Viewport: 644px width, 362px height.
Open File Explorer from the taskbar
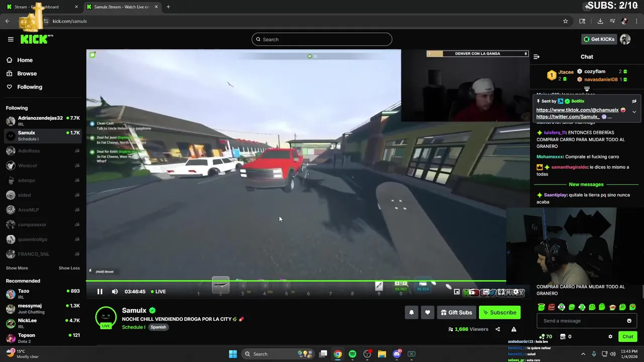point(382,354)
